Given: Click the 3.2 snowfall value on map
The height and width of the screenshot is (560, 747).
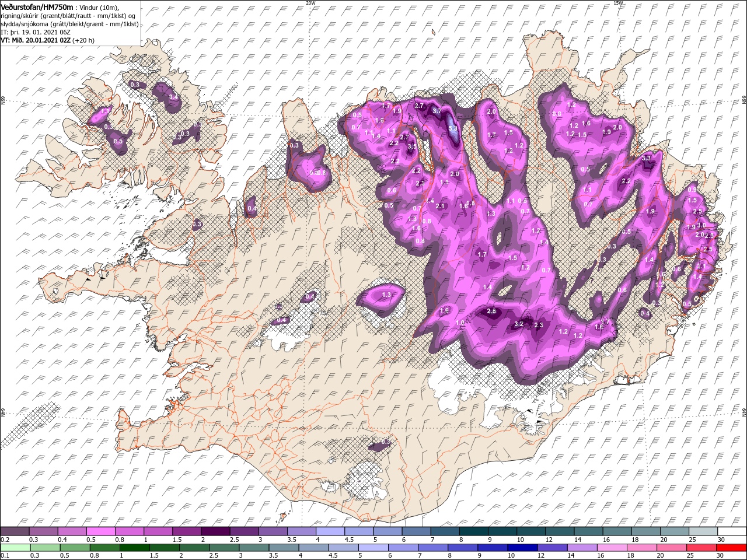Looking at the screenshot, I should tap(519, 324).
